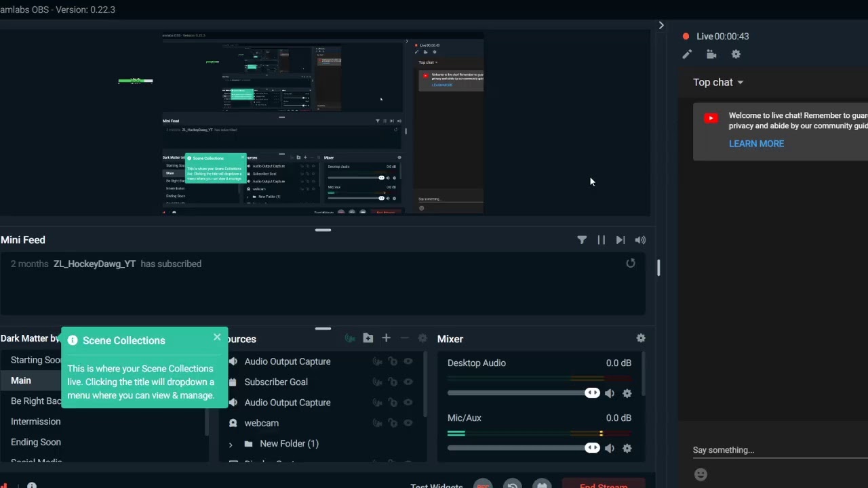Image resolution: width=868 pixels, height=488 pixels.
Task: Toggle visibility eye for webcam source
Action: click(x=408, y=423)
